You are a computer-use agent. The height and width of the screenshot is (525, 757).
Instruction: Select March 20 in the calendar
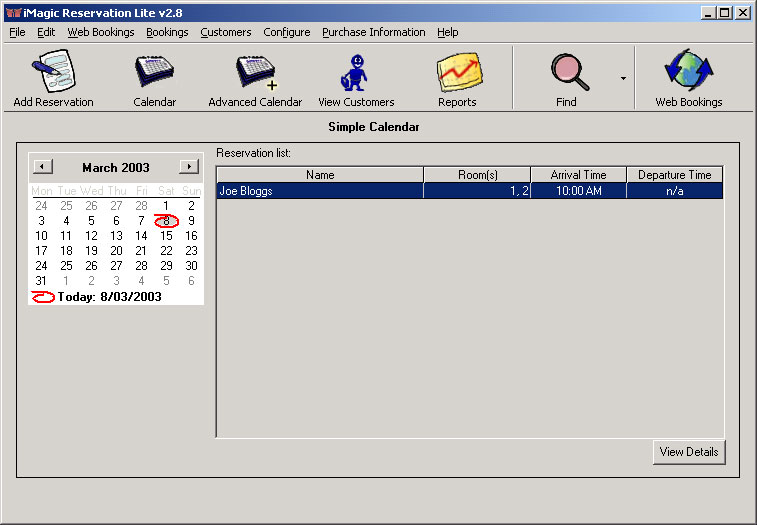[116, 251]
